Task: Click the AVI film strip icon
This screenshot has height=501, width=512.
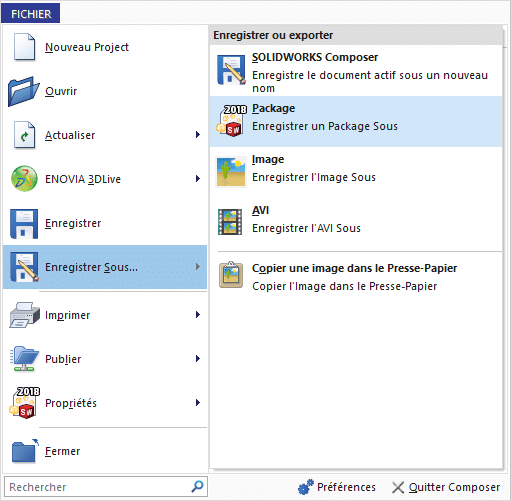Action: tap(230, 222)
